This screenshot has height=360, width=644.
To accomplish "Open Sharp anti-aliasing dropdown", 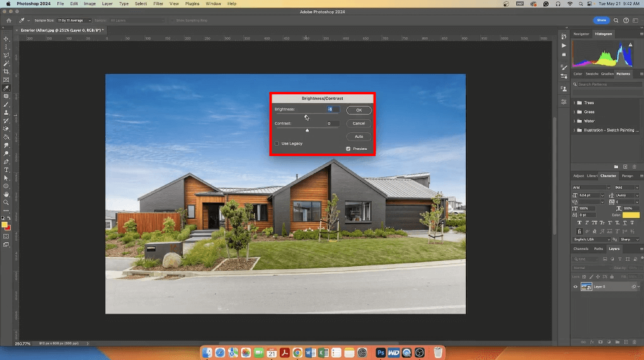I will coord(630,239).
